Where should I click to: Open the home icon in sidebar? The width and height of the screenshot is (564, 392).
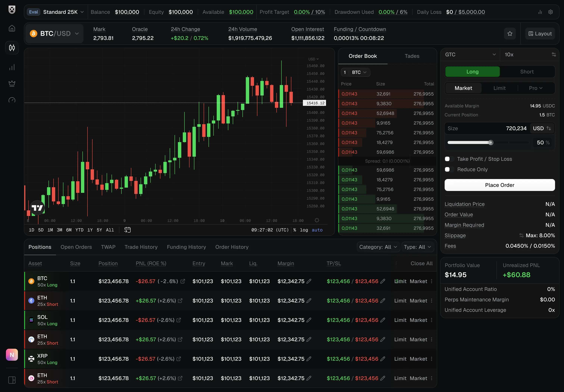[x=12, y=28]
